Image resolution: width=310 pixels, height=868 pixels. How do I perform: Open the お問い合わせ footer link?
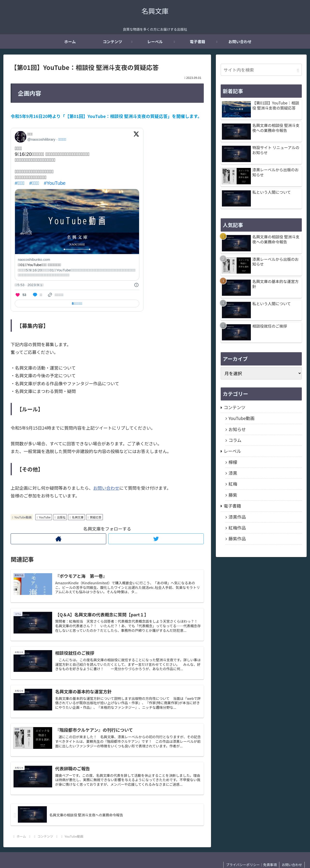[x=292, y=865]
